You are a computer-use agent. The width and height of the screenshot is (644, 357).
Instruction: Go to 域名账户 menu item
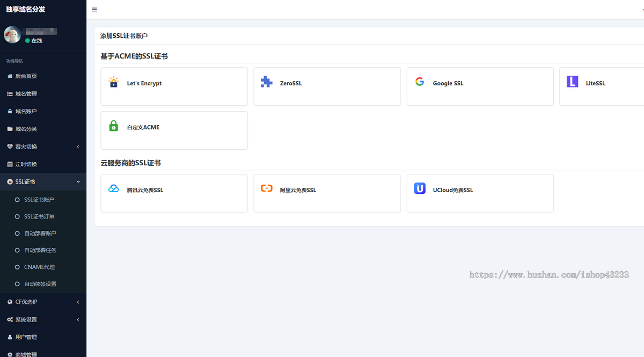coord(43,111)
